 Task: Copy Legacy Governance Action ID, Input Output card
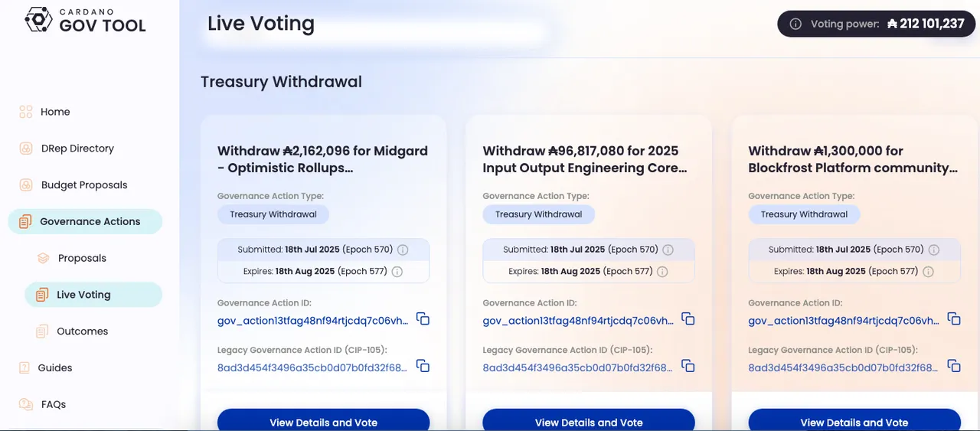tap(688, 366)
